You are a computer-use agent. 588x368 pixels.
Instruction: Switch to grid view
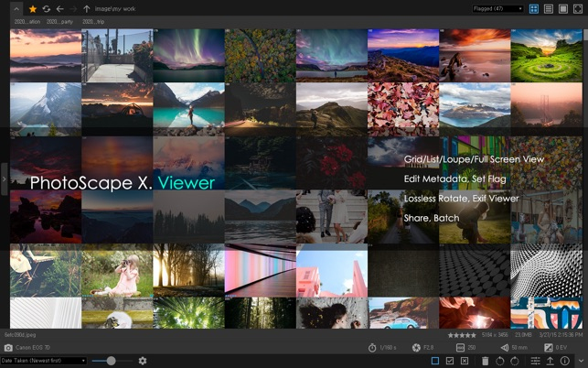pyautogui.click(x=534, y=8)
